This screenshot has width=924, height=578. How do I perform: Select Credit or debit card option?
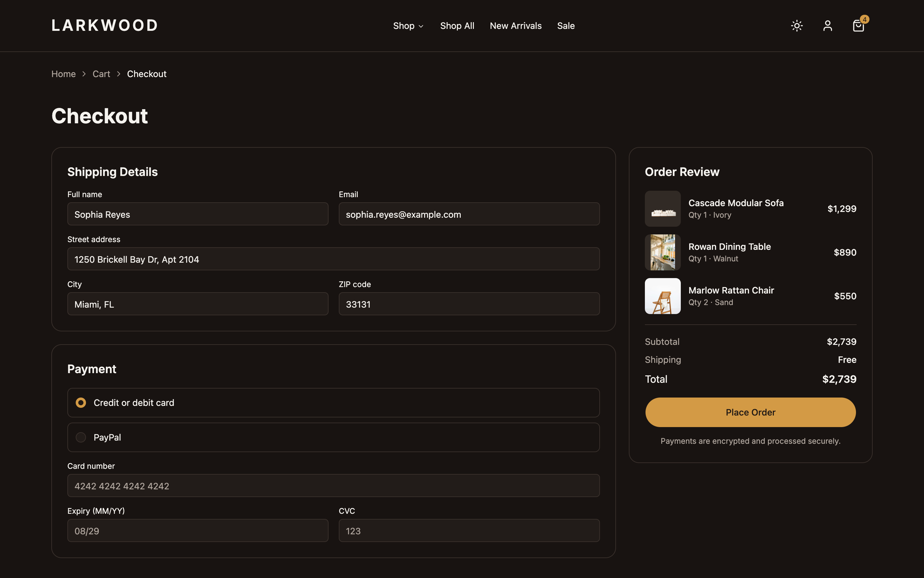point(333,403)
